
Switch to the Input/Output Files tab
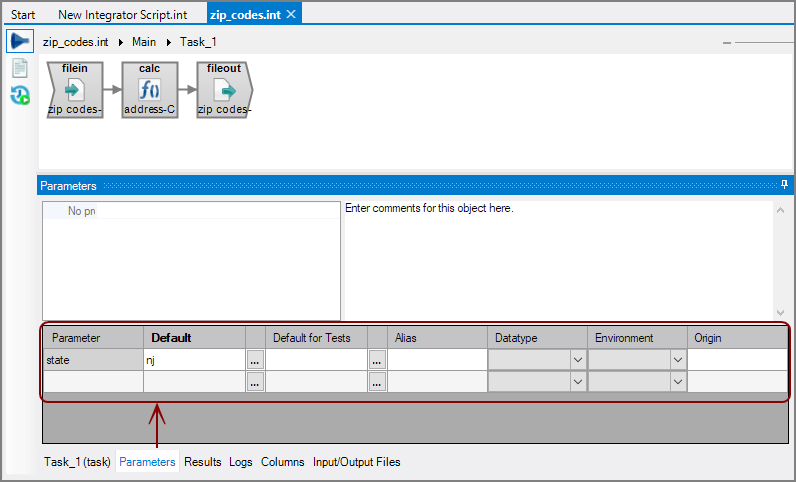click(x=356, y=462)
